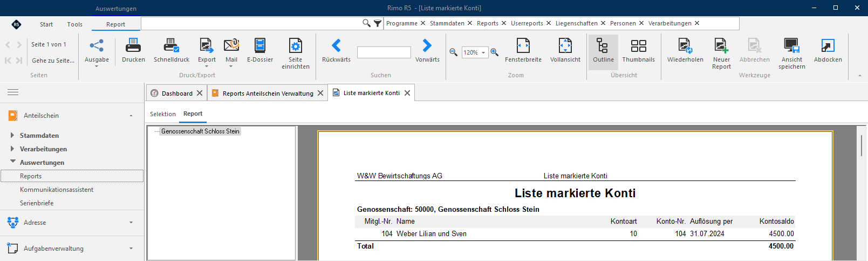This screenshot has width=868, height=261.
Task: Create a Neuer Report
Action: click(x=721, y=53)
